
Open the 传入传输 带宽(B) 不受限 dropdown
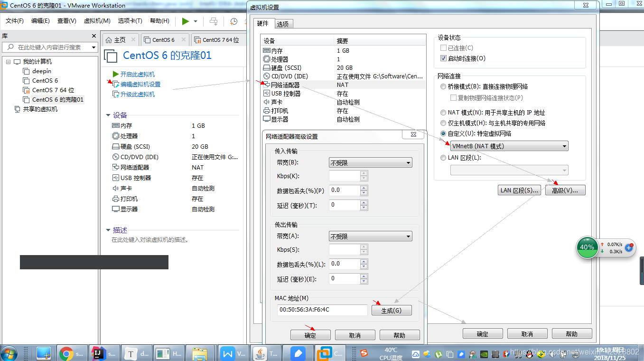(371, 162)
